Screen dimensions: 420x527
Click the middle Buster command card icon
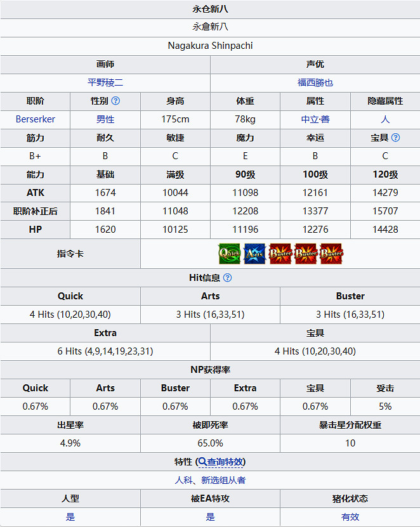[x=306, y=254]
